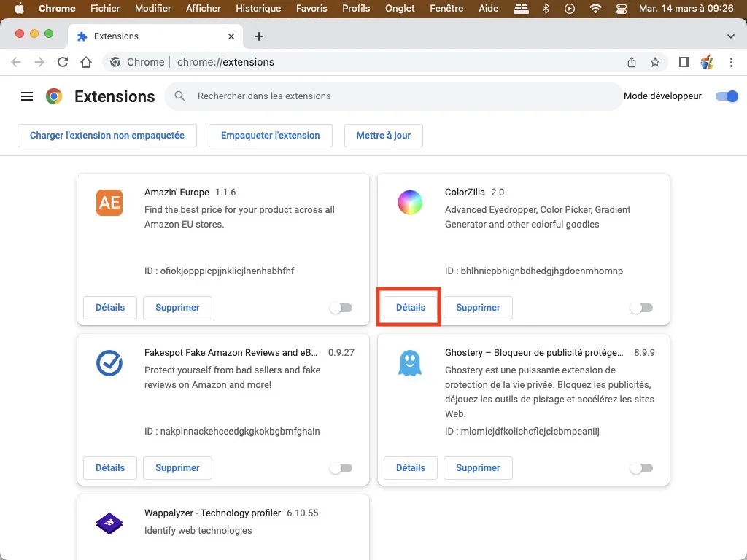Open the Afficher menu
Image resolution: width=747 pixels, height=560 pixels.
coord(204,8)
